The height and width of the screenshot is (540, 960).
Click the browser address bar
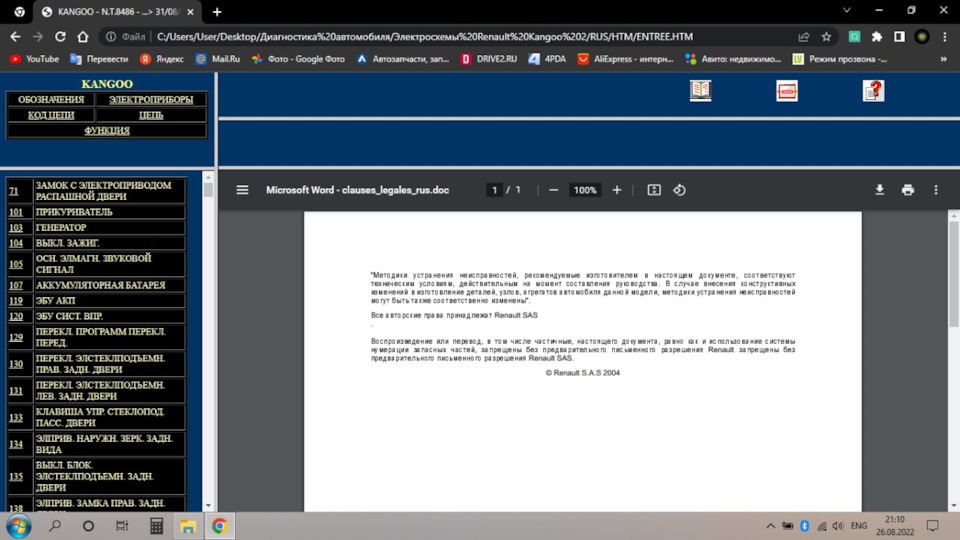click(x=424, y=37)
